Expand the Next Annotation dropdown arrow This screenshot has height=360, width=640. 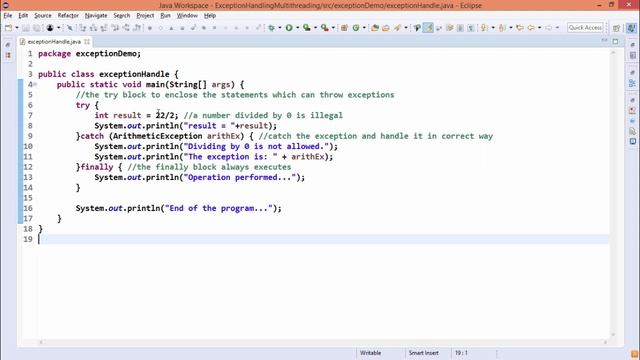[x=493, y=28]
